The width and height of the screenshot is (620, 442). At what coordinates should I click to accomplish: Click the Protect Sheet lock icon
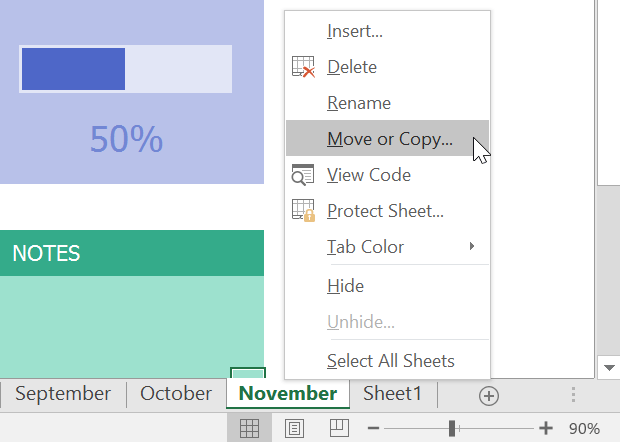point(303,211)
